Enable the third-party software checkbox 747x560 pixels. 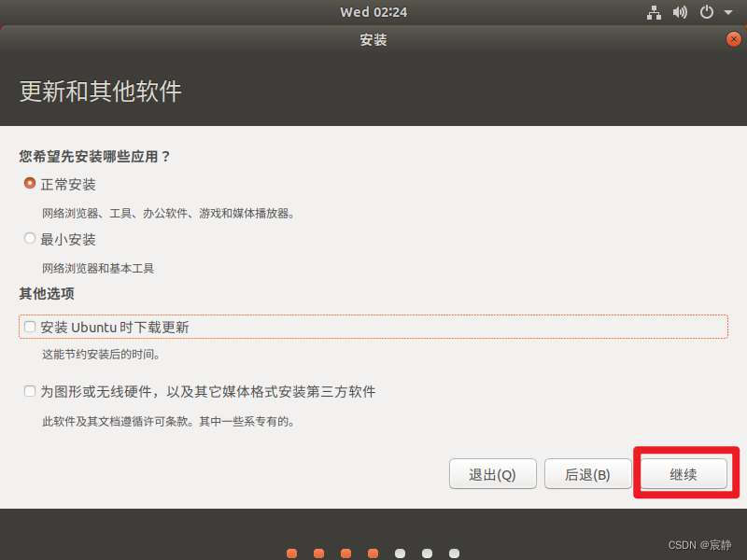pos(29,391)
